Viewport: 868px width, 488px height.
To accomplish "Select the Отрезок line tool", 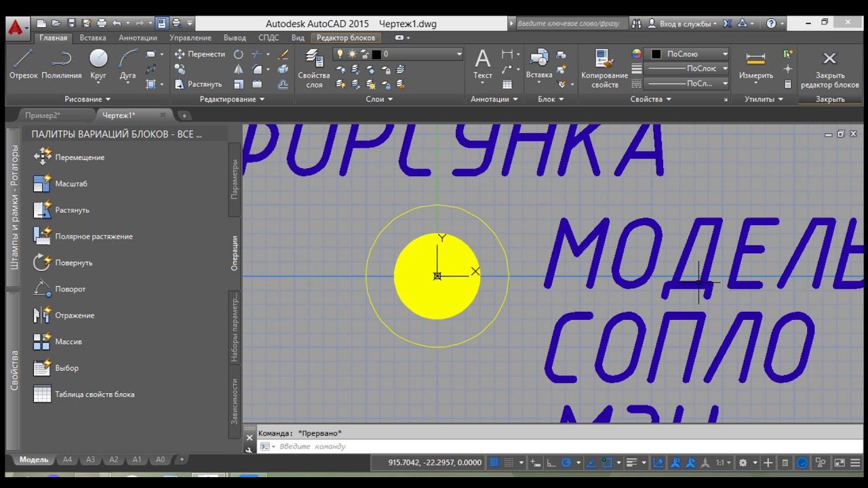I will [x=24, y=65].
